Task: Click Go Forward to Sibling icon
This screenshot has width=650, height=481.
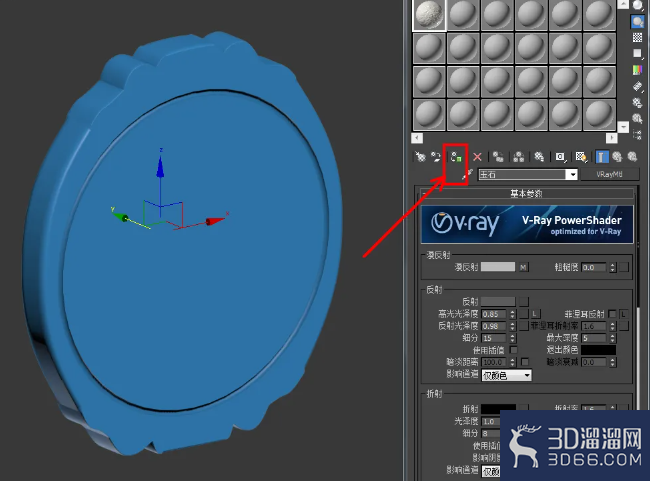Action: [632, 157]
